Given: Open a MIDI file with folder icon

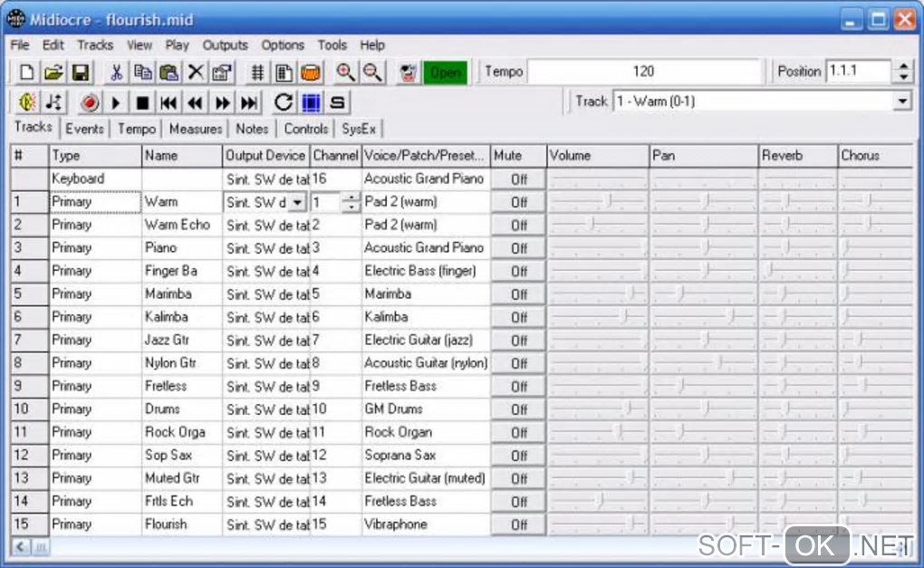Looking at the screenshot, I should point(53,72).
